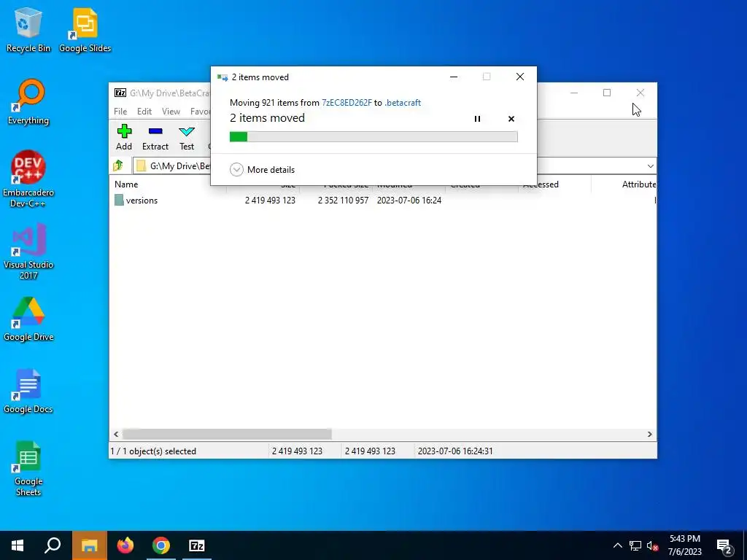
Task: Click status text 1 / 1 object(s) selected
Action: 153,451
